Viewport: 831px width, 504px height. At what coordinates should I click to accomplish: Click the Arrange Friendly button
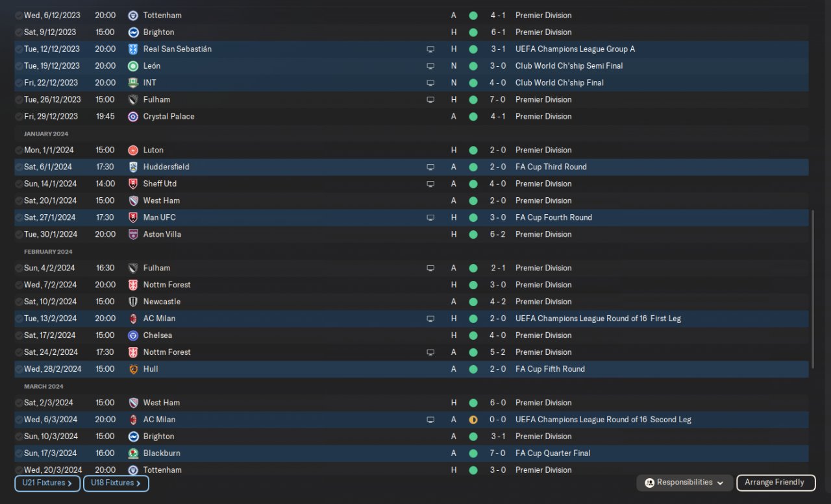point(775,483)
